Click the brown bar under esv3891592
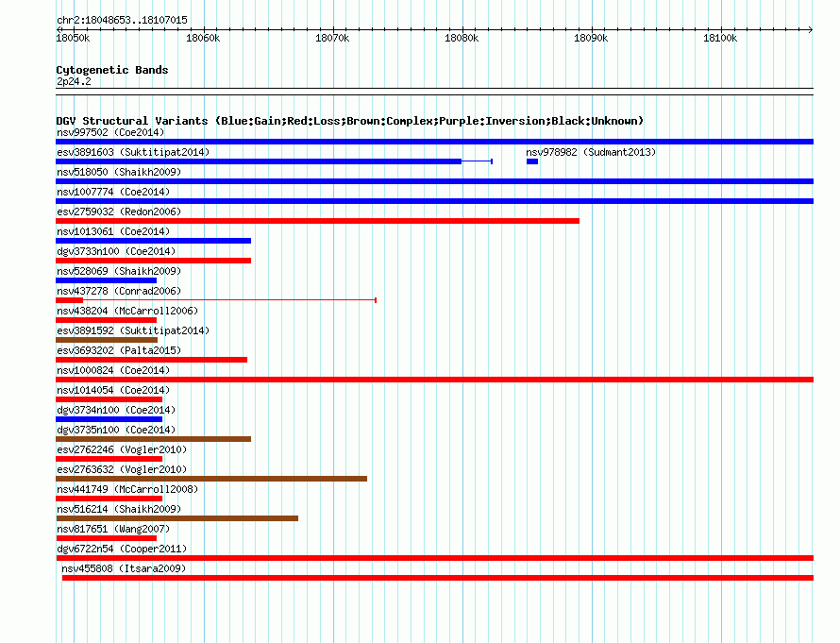Viewport: 840px width, 643px height. pos(107,340)
